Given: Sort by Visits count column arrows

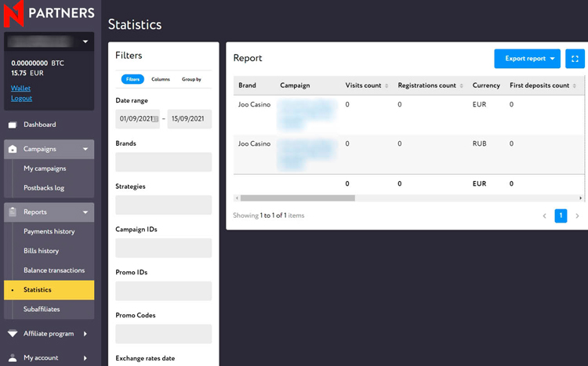Looking at the screenshot, I should [x=387, y=85].
